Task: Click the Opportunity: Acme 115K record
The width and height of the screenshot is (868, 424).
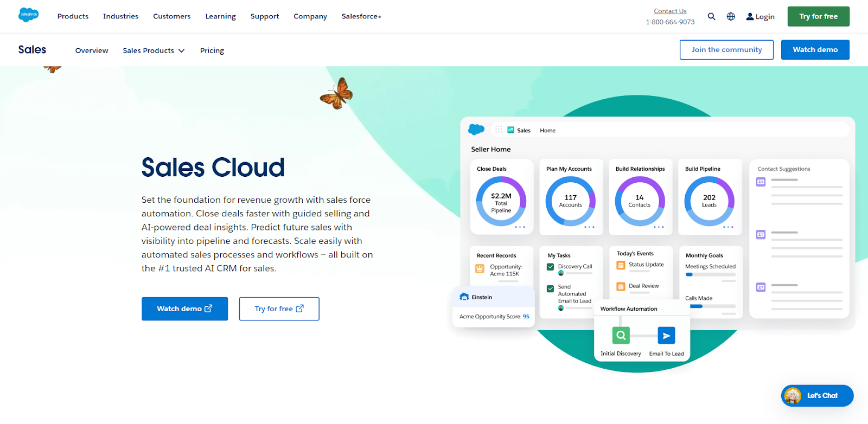Action: pyautogui.click(x=506, y=270)
